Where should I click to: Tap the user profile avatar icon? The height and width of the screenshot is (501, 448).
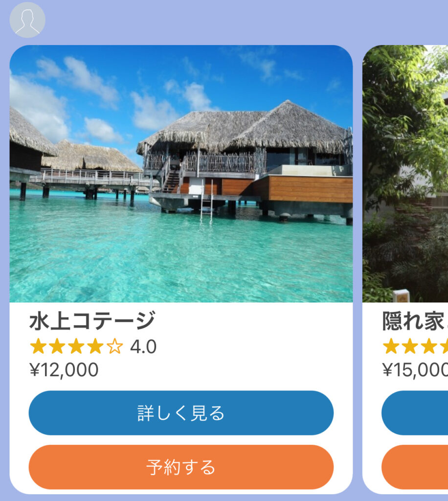tap(27, 20)
